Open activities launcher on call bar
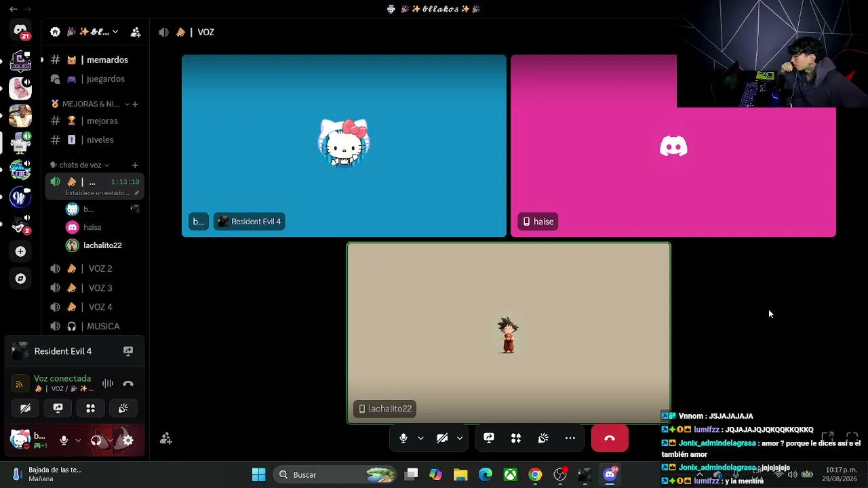Image resolution: width=868 pixels, height=488 pixels. (x=516, y=439)
